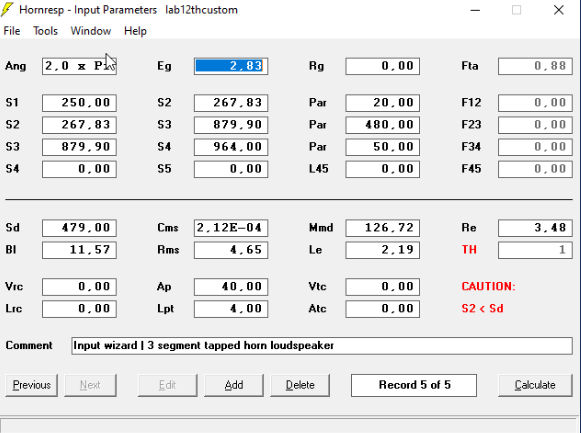The width and height of the screenshot is (581, 433).
Task: Select the Par field showing 480,00
Action: coord(382,125)
